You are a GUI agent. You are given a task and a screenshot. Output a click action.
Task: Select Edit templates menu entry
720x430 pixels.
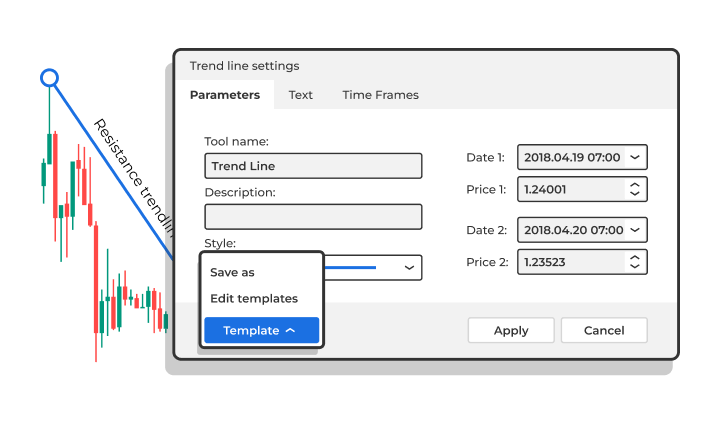254,298
